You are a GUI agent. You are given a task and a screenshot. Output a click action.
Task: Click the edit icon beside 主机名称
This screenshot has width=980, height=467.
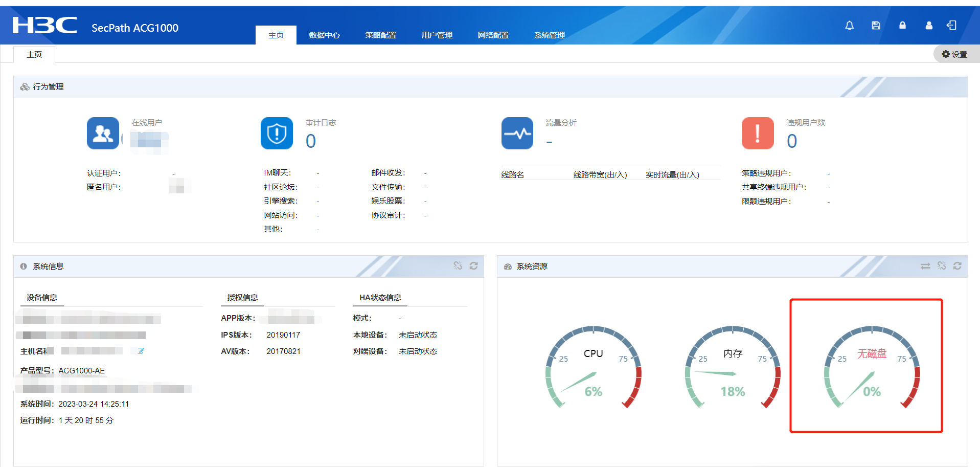141,351
